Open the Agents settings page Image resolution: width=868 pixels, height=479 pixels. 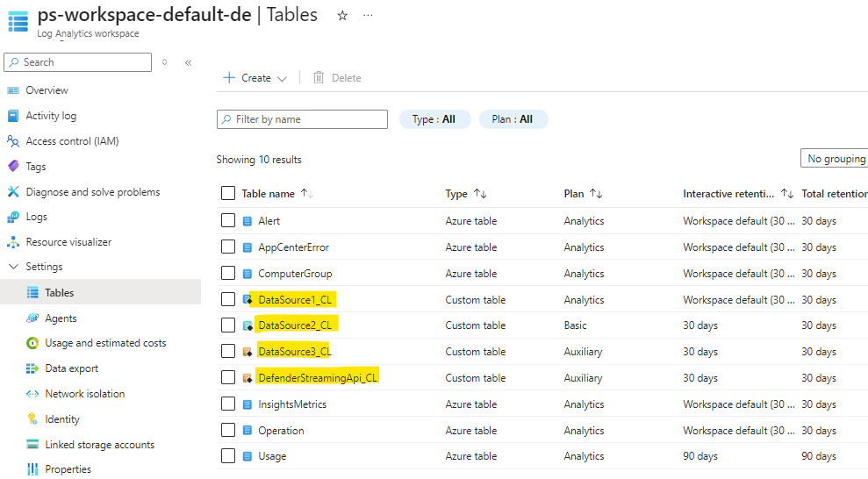click(61, 318)
